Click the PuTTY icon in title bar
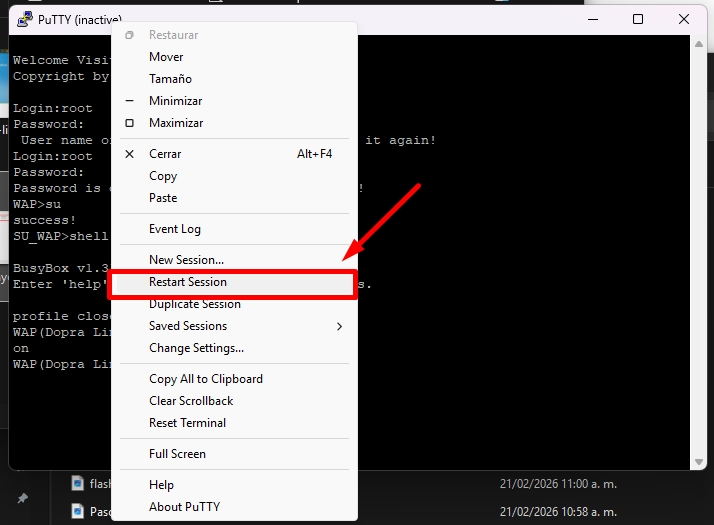 pyautogui.click(x=24, y=19)
